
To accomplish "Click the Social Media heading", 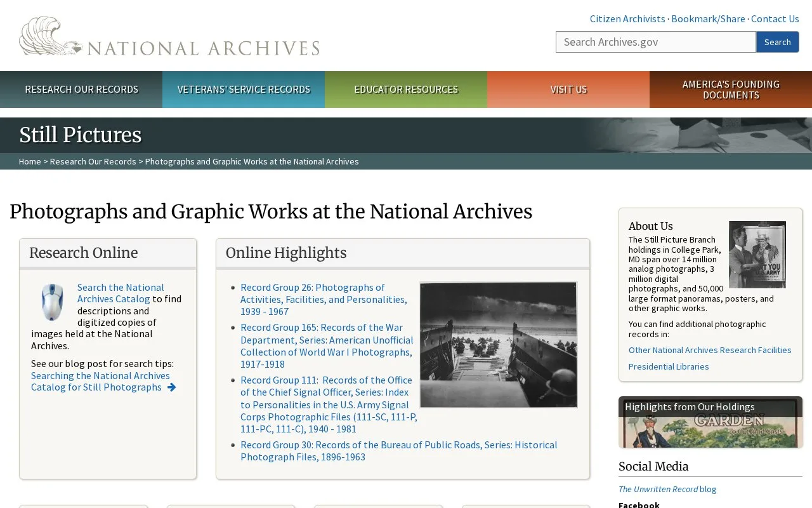I will (x=653, y=466).
